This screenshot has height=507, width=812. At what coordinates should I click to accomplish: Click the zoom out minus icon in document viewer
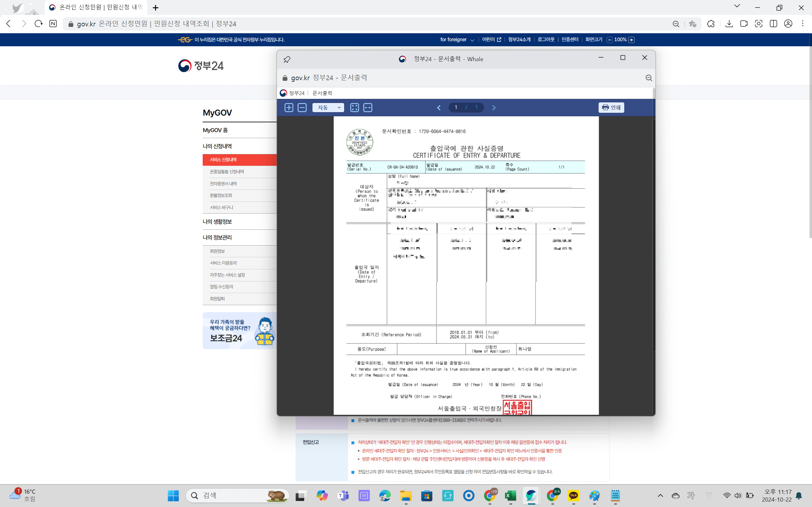(x=302, y=108)
